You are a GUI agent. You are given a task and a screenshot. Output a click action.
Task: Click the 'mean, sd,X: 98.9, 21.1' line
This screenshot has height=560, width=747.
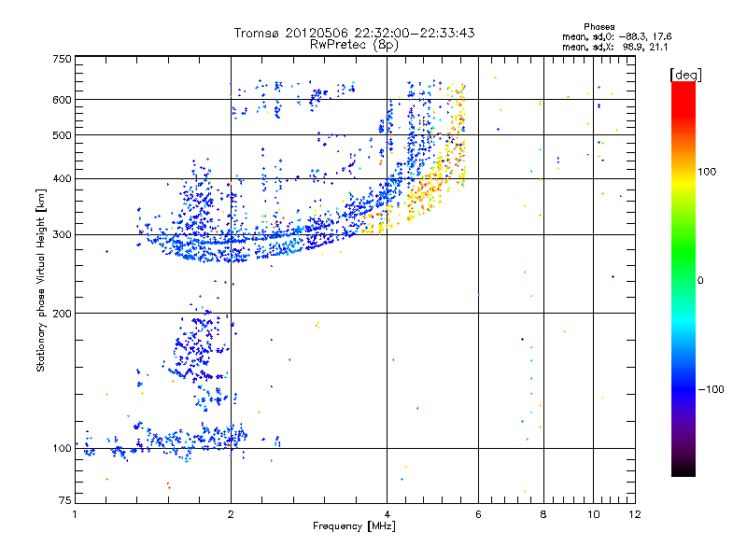pos(615,48)
